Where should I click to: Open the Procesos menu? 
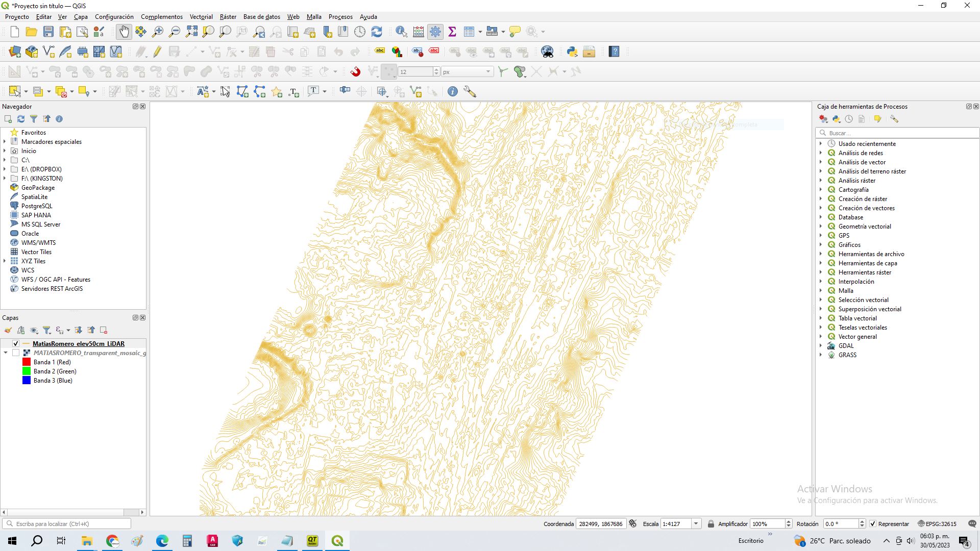[x=340, y=17]
